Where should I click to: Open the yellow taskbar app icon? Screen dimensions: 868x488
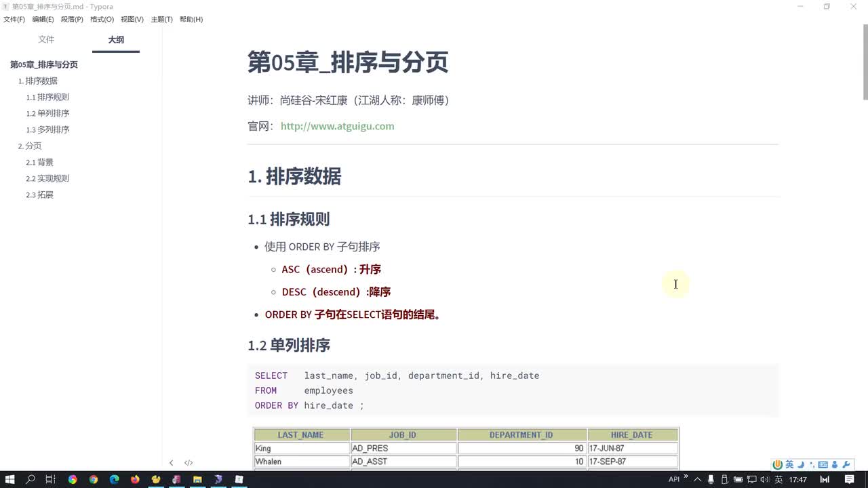click(x=156, y=479)
